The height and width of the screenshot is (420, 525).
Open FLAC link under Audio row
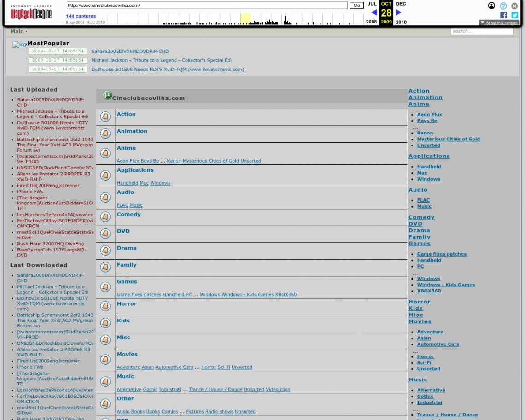pyautogui.click(x=122, y=205)
